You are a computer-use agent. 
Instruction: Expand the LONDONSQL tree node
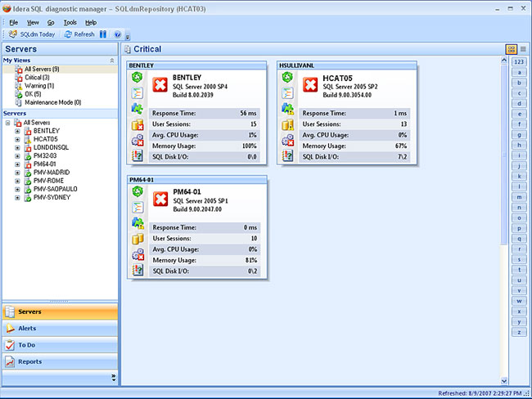point(17,147)
